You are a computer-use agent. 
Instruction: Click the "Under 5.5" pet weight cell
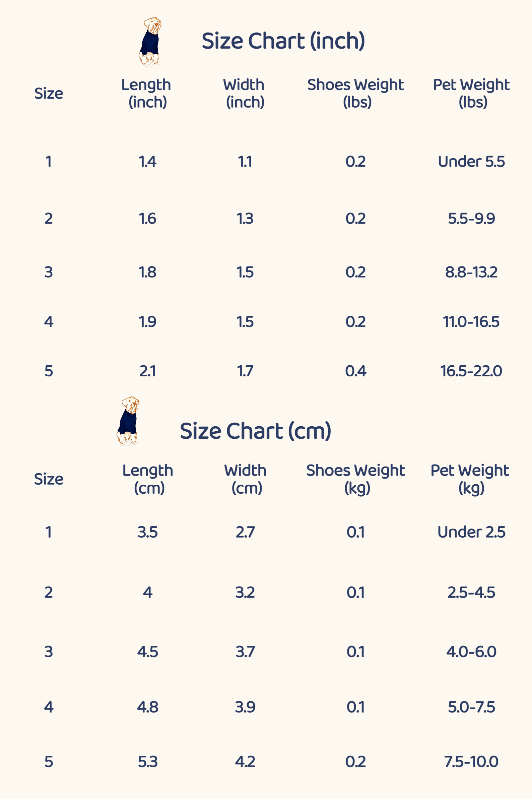click(x=471, y=162)
